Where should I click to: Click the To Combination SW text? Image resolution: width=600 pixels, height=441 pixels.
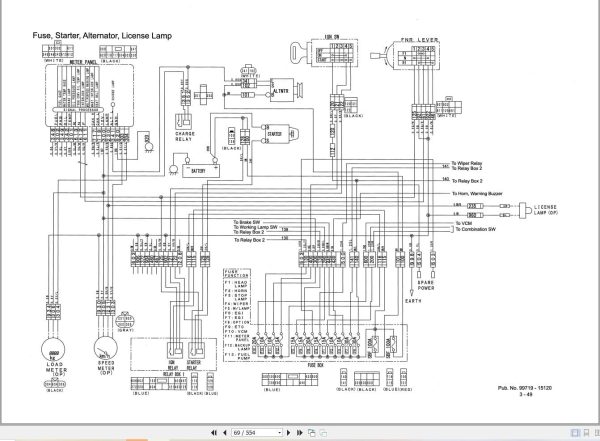click(x=475, y=229)
